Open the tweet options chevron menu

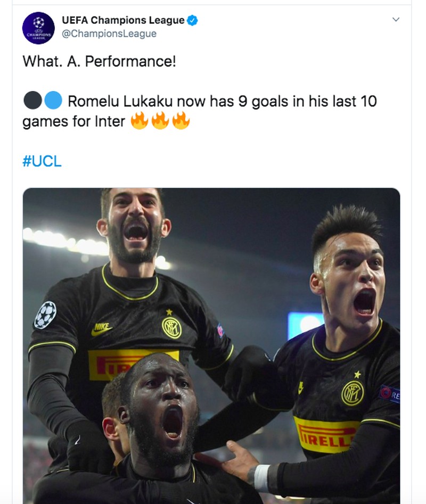pyautogui.click(x=395, y=20)
